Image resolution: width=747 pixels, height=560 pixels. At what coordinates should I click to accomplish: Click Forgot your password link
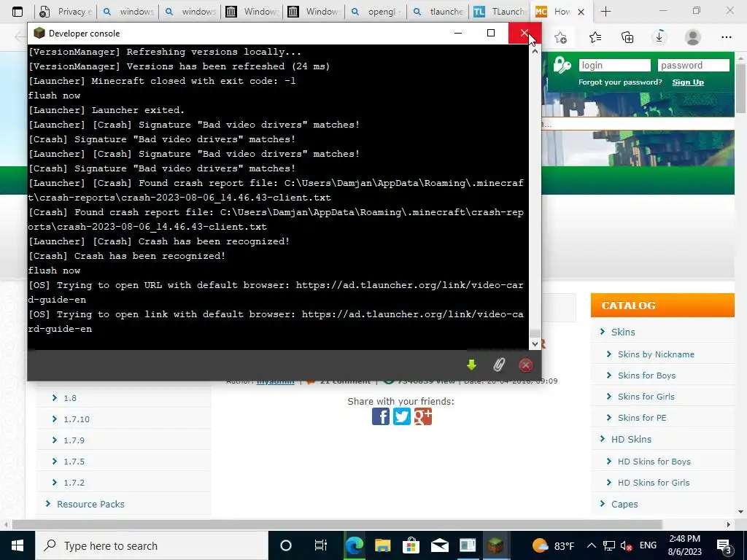click(x=620, y=82)
